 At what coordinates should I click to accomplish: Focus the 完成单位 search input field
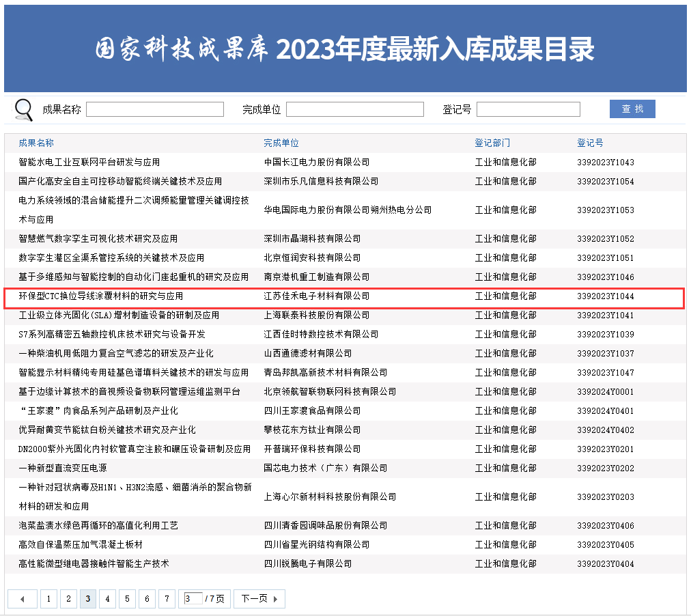(355, 109)
